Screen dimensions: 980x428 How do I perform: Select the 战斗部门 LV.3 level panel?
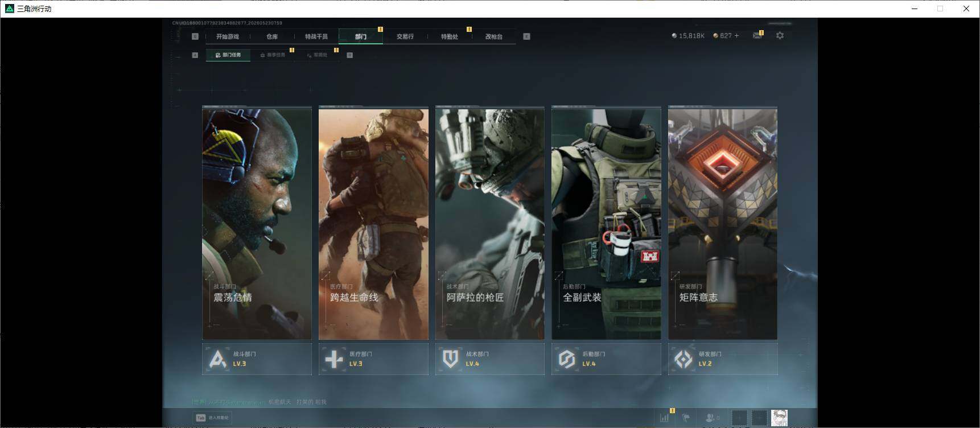[257, 359]
